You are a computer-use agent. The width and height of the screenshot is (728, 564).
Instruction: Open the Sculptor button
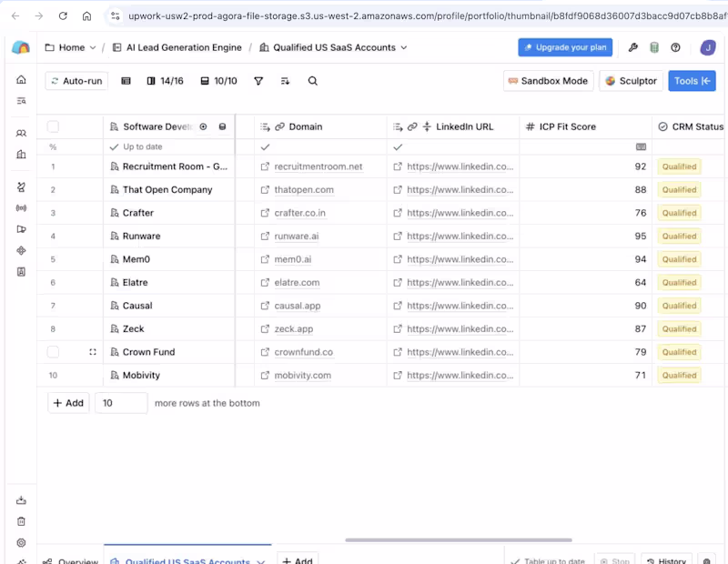[631, 81]
